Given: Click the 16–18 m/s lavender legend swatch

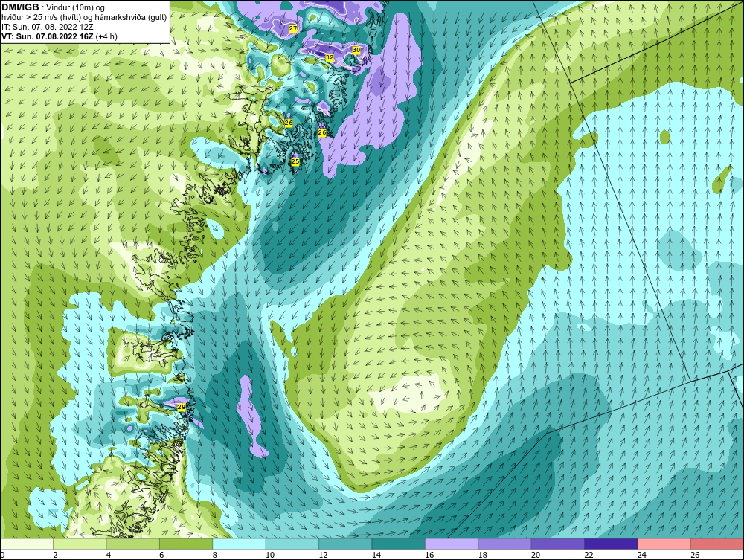Looking at the screenshot, I should tap(452, 544).
